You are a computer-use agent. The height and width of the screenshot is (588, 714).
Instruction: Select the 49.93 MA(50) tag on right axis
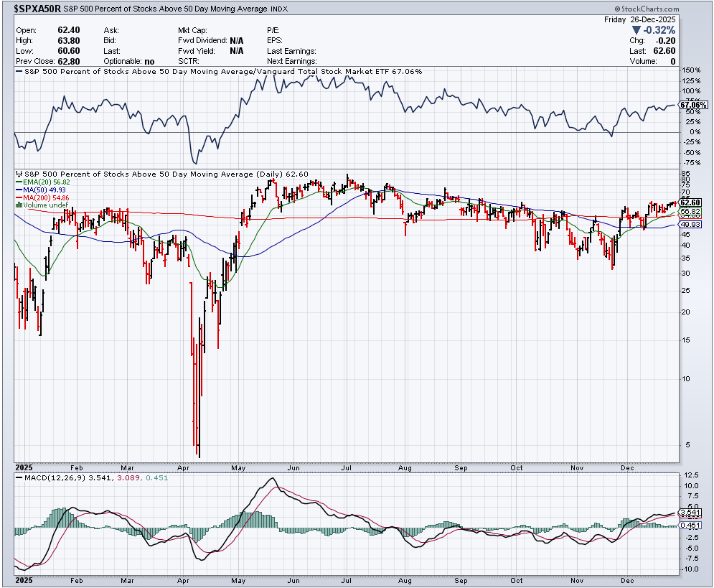690,225
